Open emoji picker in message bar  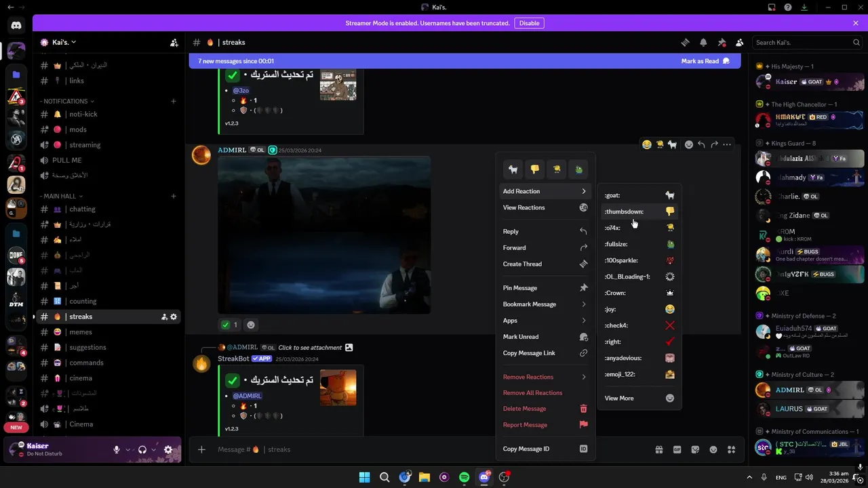pos(713,449)
